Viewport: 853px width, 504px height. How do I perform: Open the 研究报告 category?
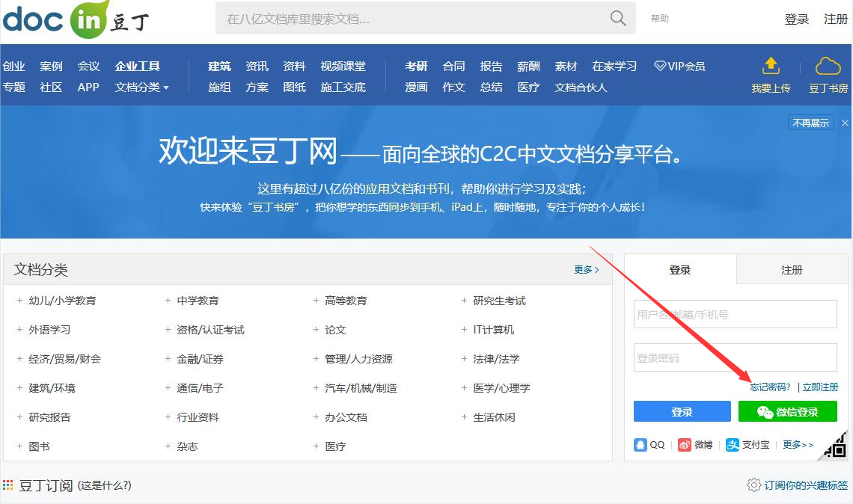pyautogui.click(x=49, y=417)
